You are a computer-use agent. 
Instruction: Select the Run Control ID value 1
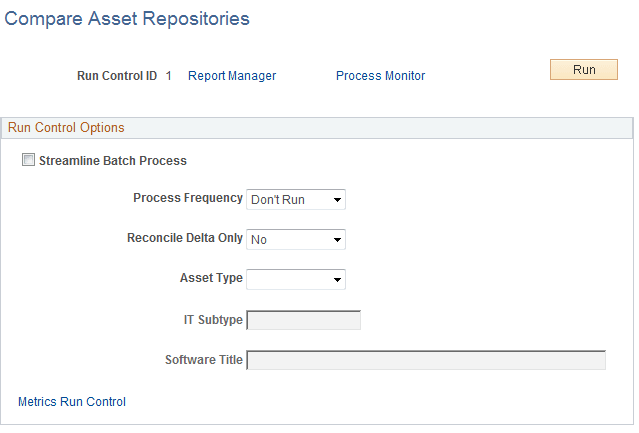[169, 76]
